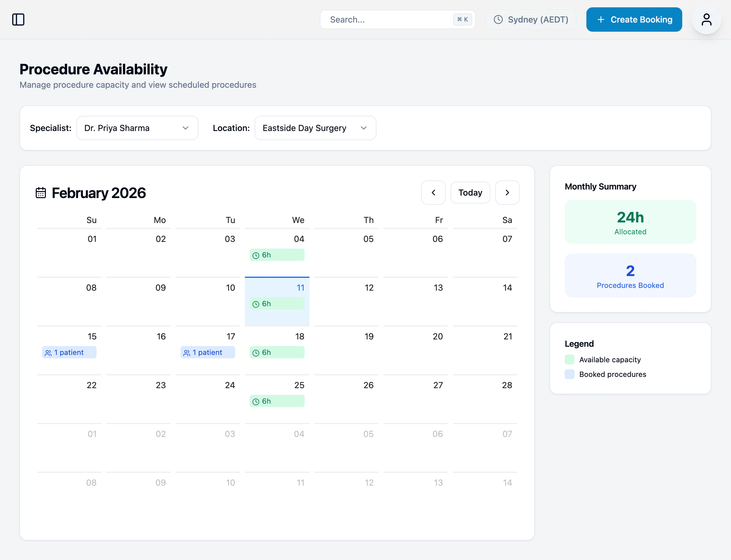Go to the previous month

tap(433, 192)
